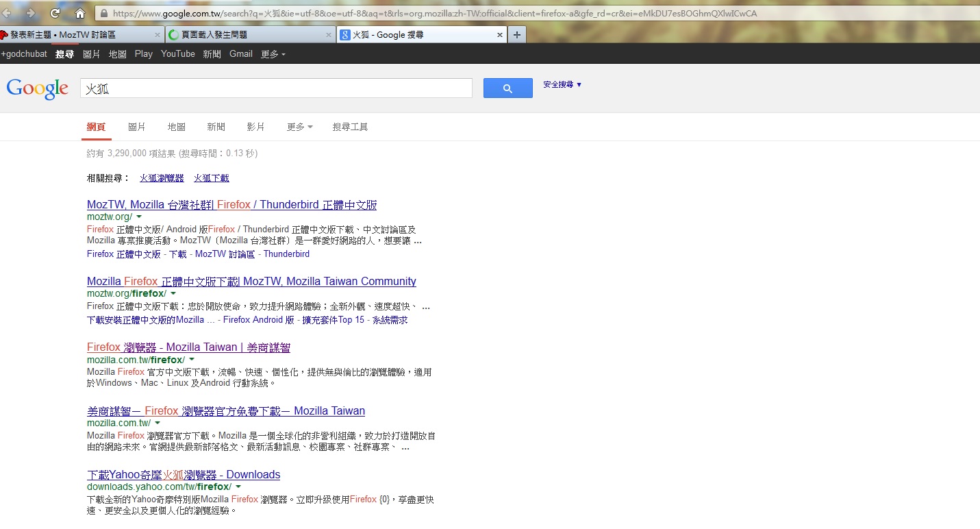The height and width of the screenshot is (529, 980).
Task: Open the 安全搜尋 dropdown
Action: 562,84
